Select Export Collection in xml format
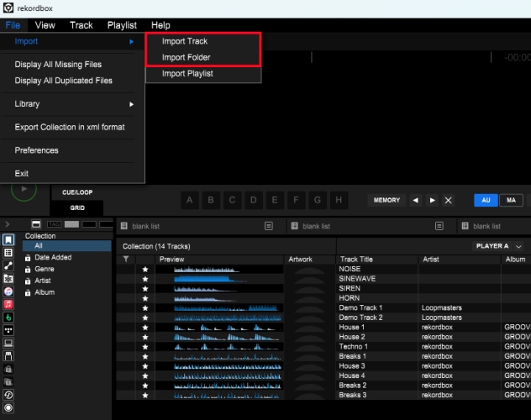The width and height of the screenshot is (531, 420). [72, 127]
